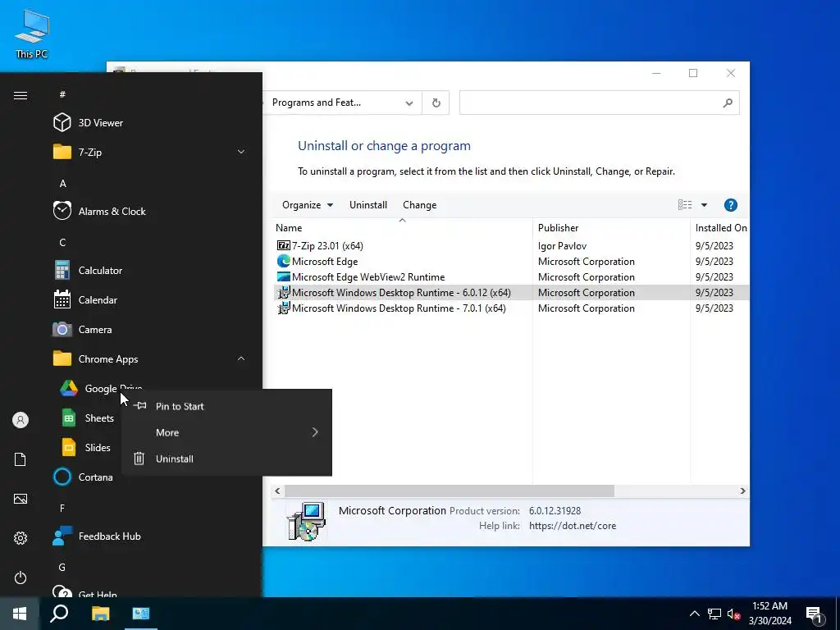Click the # app list header

pos(62,94)
